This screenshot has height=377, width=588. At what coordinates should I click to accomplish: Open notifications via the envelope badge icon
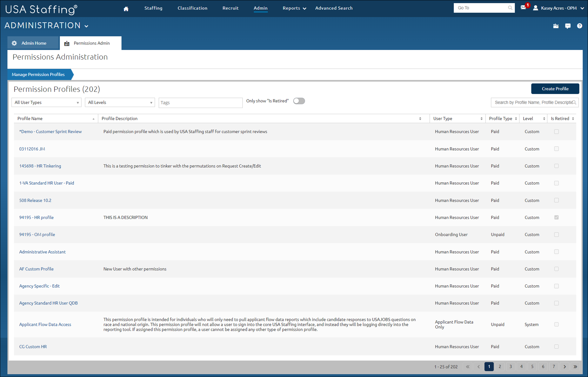(524, 8)
